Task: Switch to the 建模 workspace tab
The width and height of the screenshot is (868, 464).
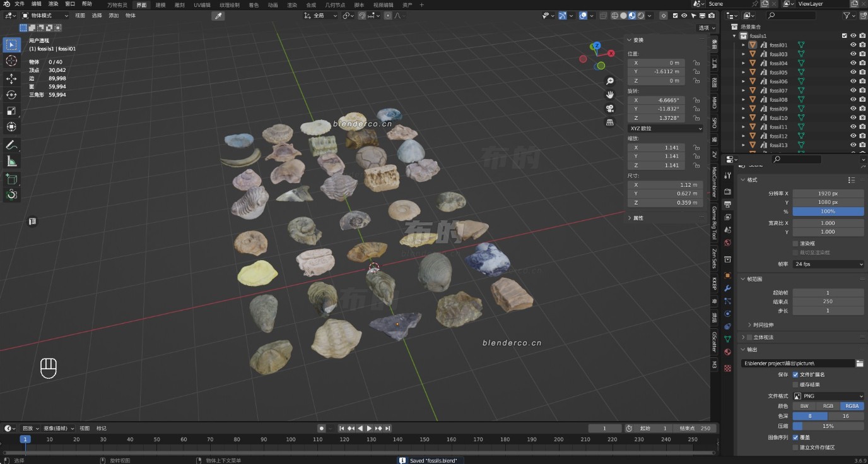Action: point(160,4)
